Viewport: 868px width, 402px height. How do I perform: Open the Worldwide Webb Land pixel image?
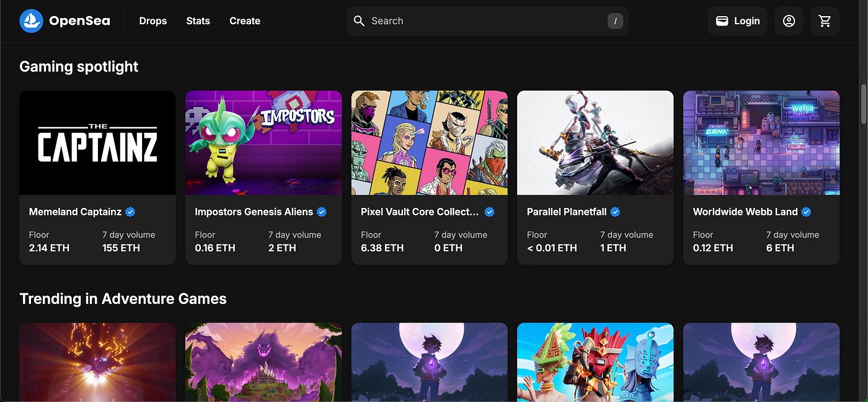761,143
